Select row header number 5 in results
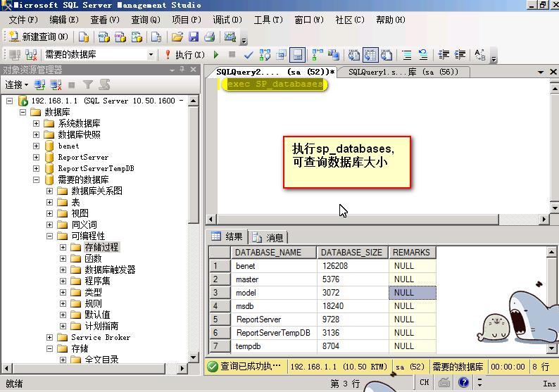This screenshot has width=559, height=392. coord(219,320)
